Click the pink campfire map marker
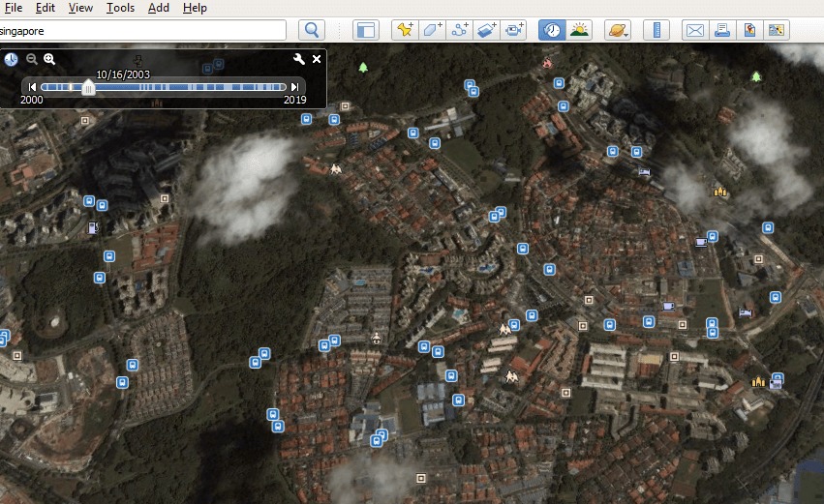824x504 pixels. tap(547, 63)
